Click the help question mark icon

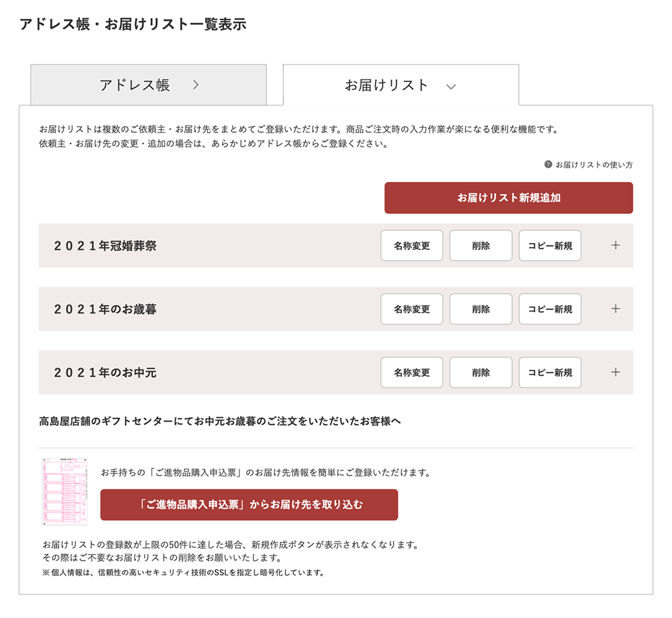pyautogui.click(x=548, y=165)
